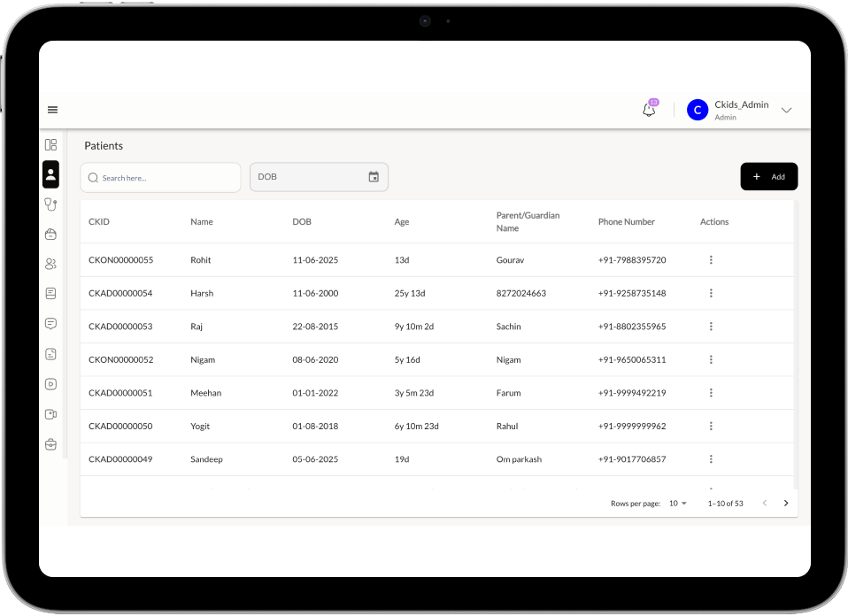Open the notifications bell
The width and height of the screenshot is (848, 616).
point(649,110)
